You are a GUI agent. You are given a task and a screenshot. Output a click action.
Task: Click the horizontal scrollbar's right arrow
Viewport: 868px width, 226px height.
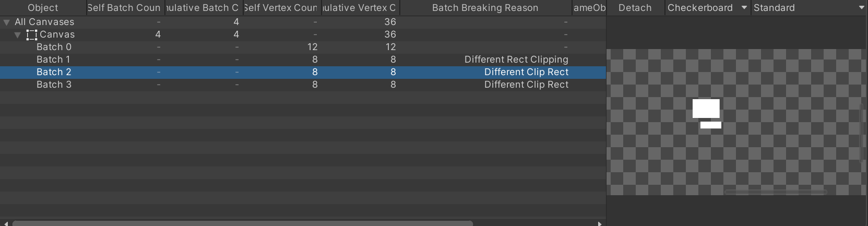click(600, 223)
